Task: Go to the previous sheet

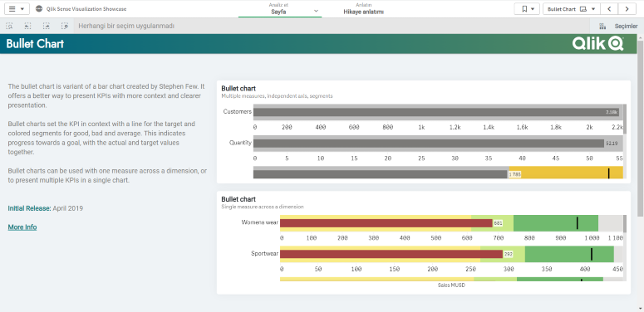Action: pos(609,8)
